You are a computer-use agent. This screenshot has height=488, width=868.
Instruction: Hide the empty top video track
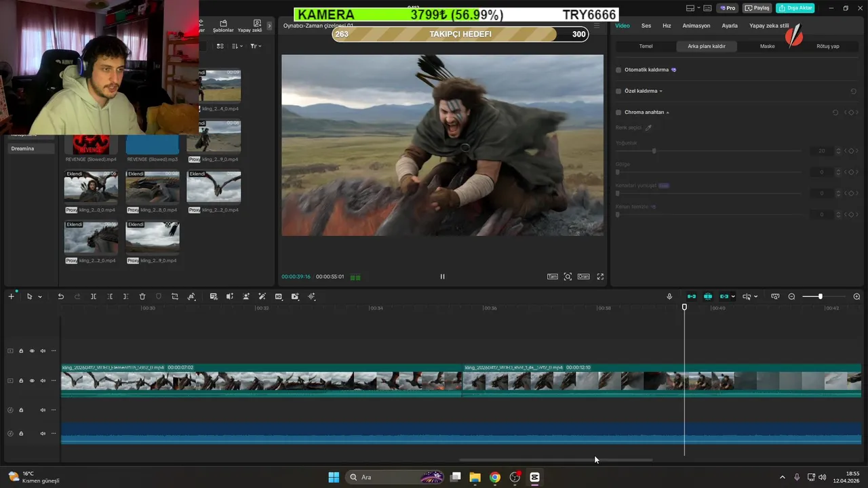click(32, 351)
